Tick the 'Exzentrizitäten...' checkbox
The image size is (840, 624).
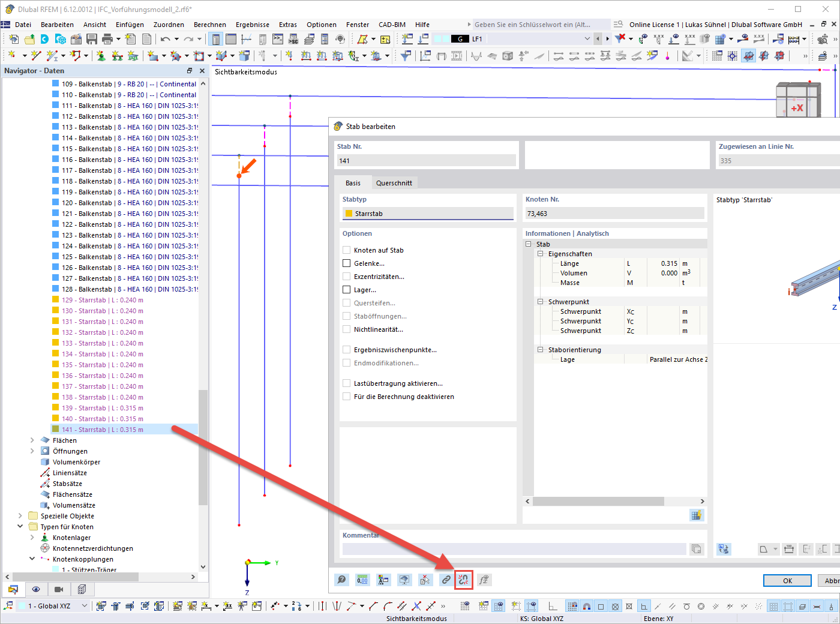pos(346,277)
